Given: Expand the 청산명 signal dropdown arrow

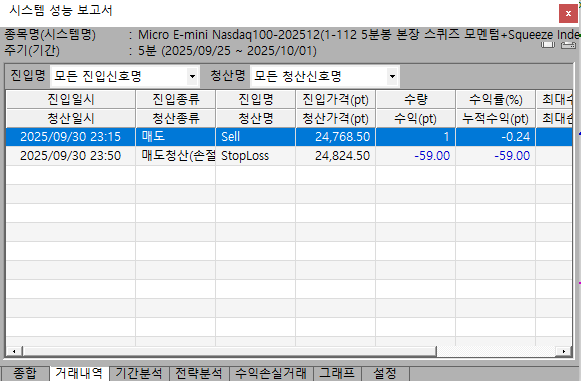Looking at the screenshot, I should coord(392,76).
